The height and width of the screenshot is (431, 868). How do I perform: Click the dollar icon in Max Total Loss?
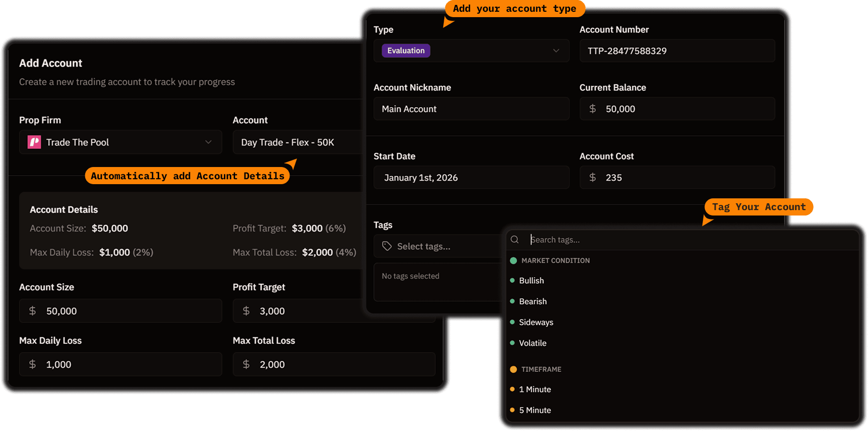pos(246,364)
